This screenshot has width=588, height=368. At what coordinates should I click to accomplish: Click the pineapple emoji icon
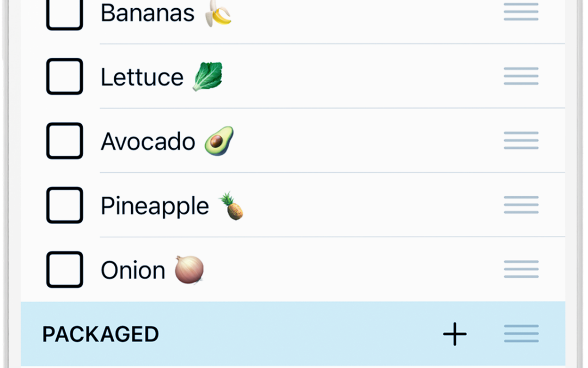[232, 206]
